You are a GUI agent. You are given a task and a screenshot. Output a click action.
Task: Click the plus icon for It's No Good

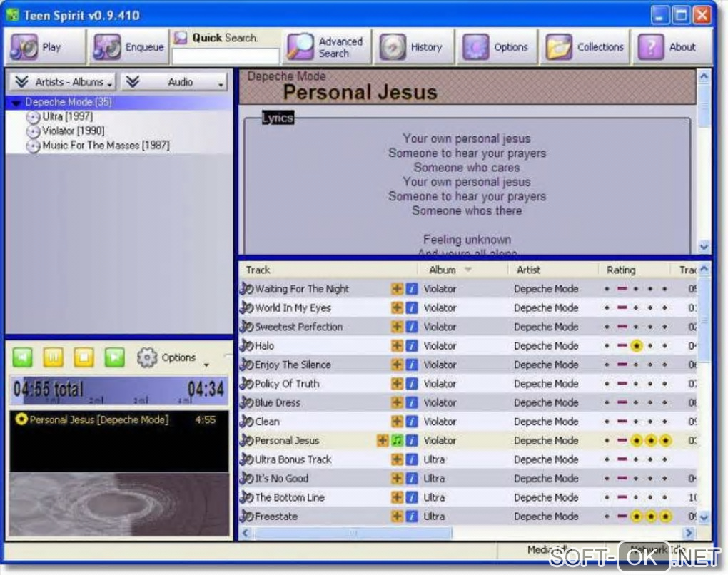pyautogui.click(x=397, y=479)
